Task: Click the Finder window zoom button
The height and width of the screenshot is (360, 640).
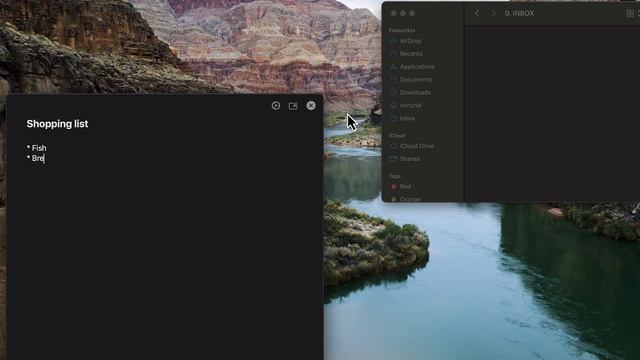Action: pos(412,13)
